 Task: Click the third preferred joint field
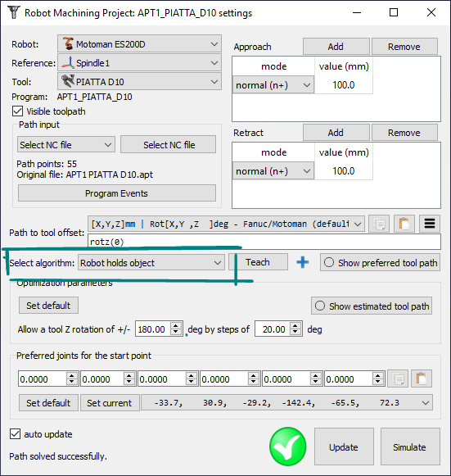[x=162, y=379]
